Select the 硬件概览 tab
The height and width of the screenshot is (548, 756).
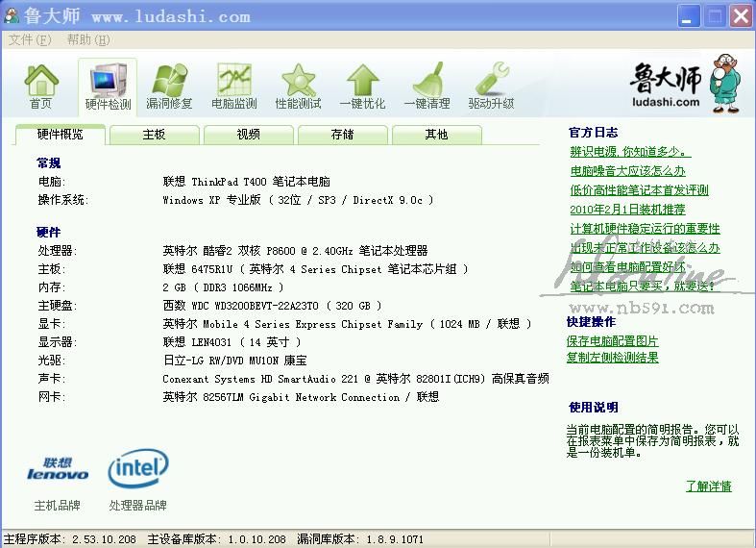61,134
